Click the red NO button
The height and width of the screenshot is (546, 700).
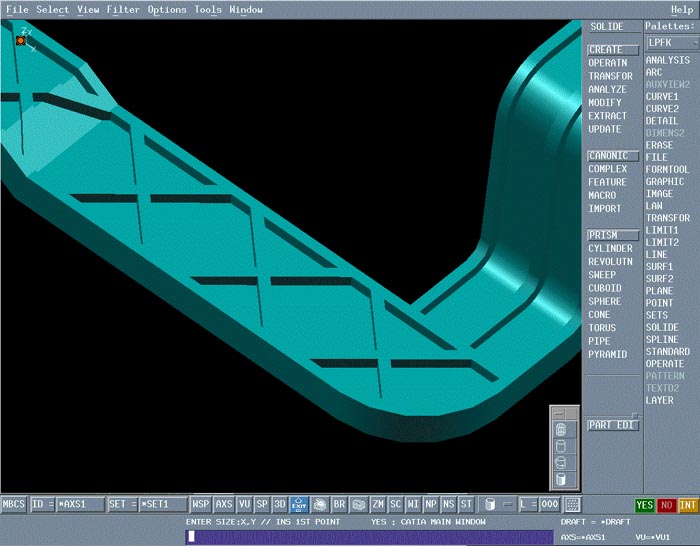[666, 505]
